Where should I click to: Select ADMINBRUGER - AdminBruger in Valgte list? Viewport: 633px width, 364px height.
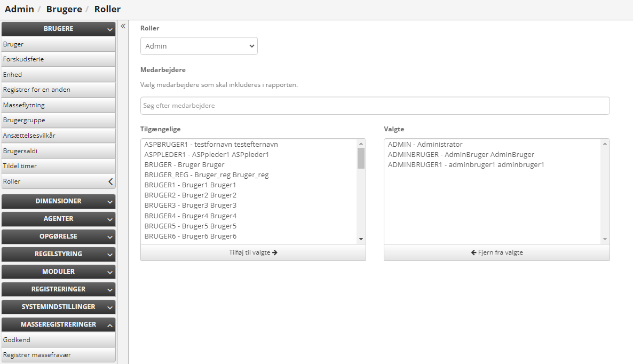click(461, 155)
